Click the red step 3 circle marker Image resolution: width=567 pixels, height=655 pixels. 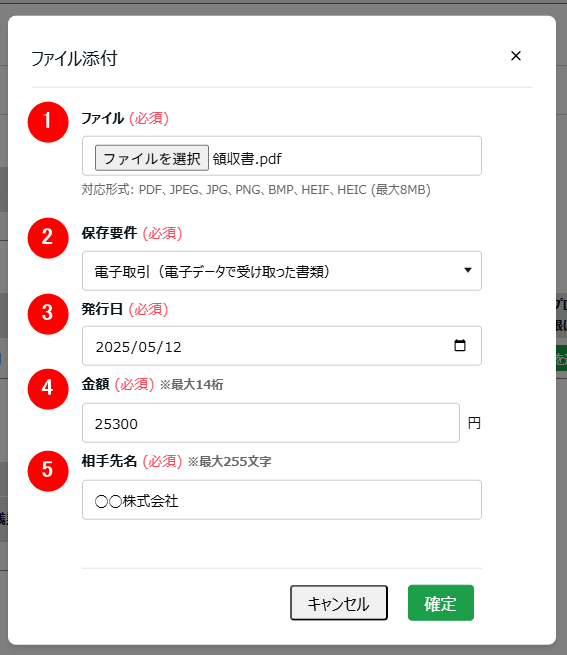[48, 314]
